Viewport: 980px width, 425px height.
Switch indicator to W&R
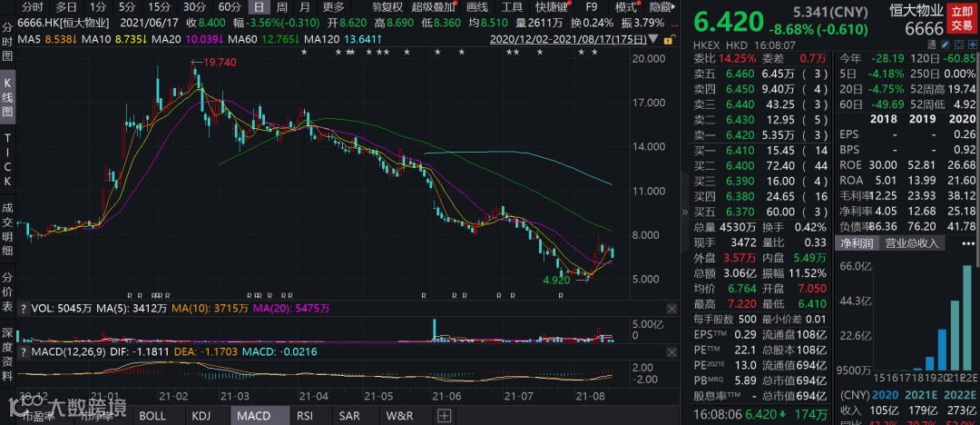pos(400,416)
